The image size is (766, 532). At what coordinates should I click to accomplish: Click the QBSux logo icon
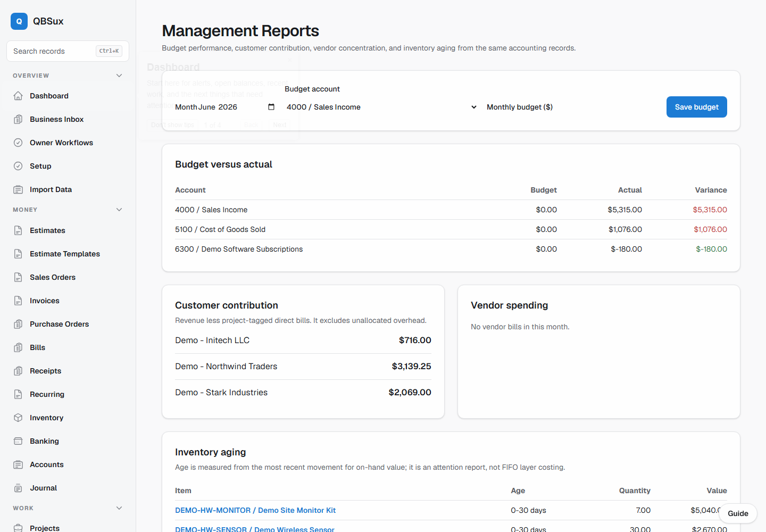19,21
